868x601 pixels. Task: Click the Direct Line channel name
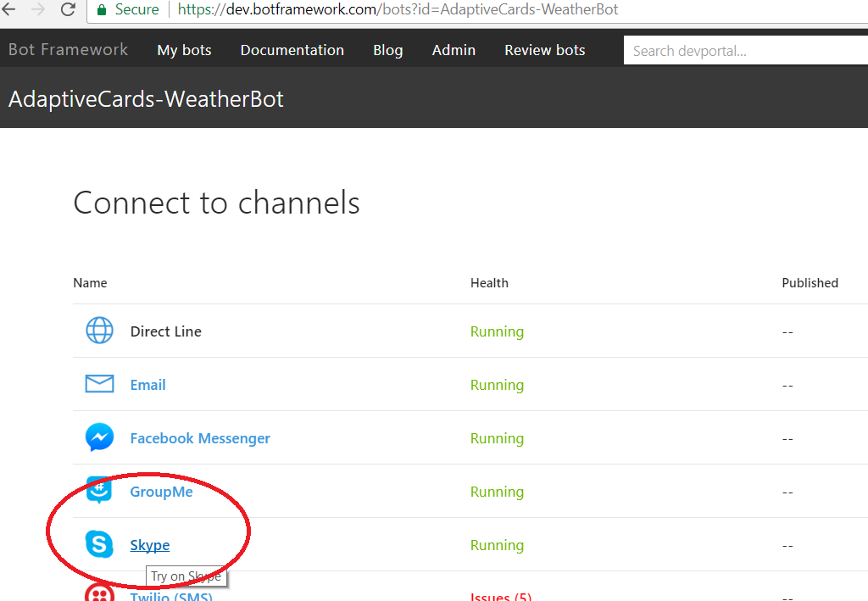165,331
